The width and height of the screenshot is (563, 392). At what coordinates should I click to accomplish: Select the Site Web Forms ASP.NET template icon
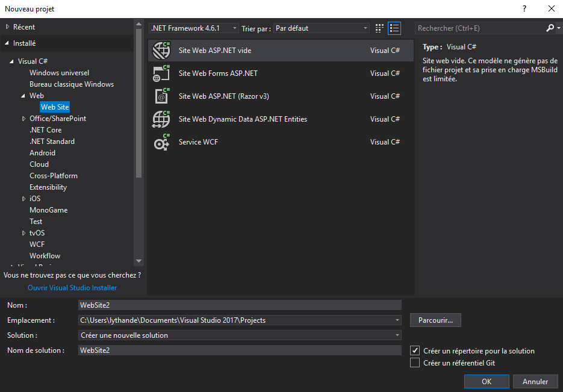pos(161,73)
